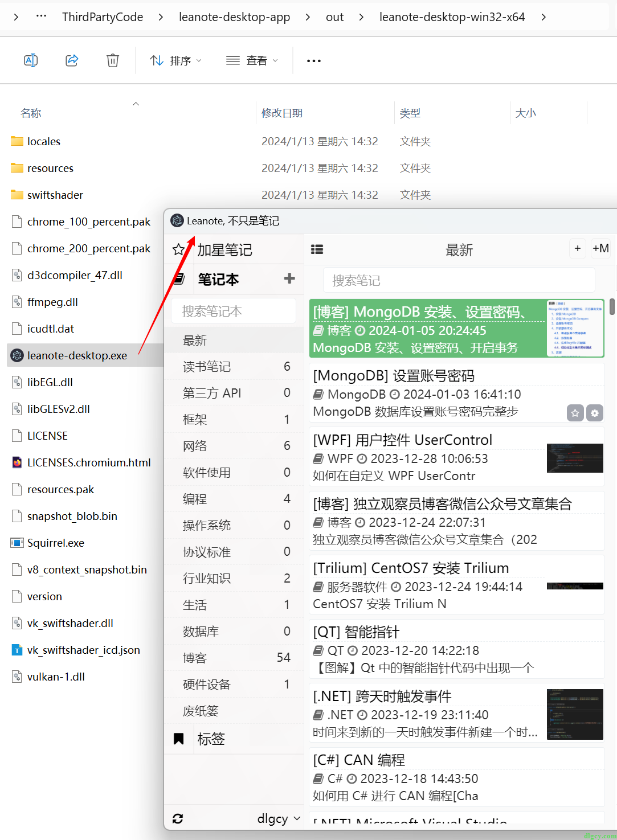Viewport: 617px width, 840px height.
Task: Select the locales folder
Action: pos(44,141)
